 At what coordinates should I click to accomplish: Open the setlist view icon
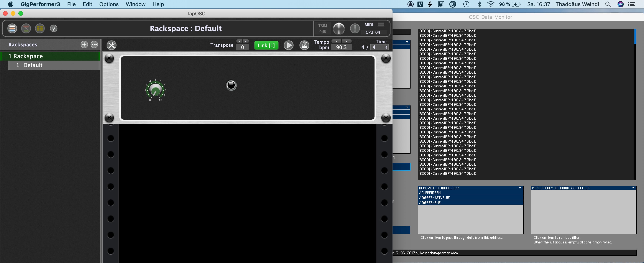[x=40, y=29]
